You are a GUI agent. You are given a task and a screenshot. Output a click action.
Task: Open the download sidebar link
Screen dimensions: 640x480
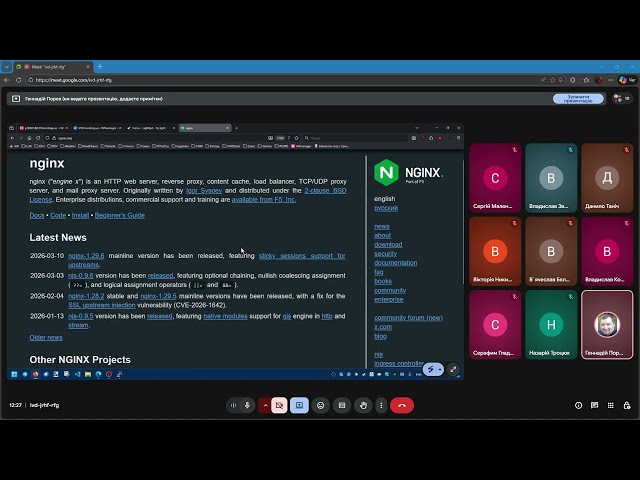coord(388,244)
